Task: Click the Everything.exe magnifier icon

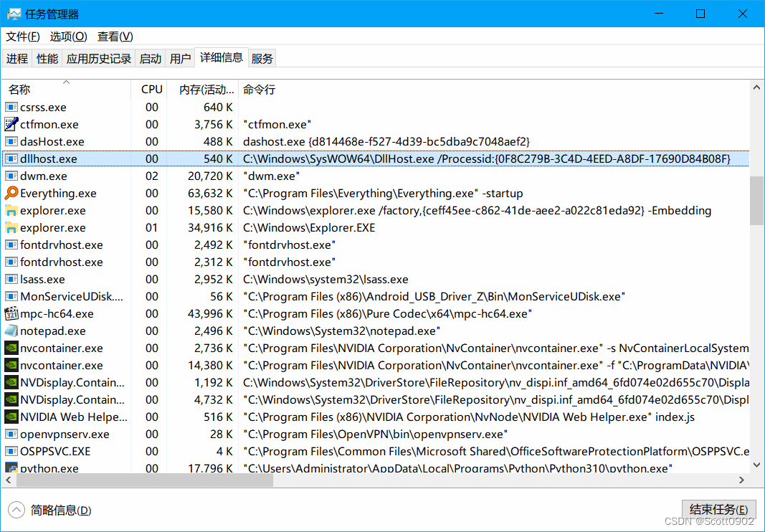Action: [x=11, y=193]
